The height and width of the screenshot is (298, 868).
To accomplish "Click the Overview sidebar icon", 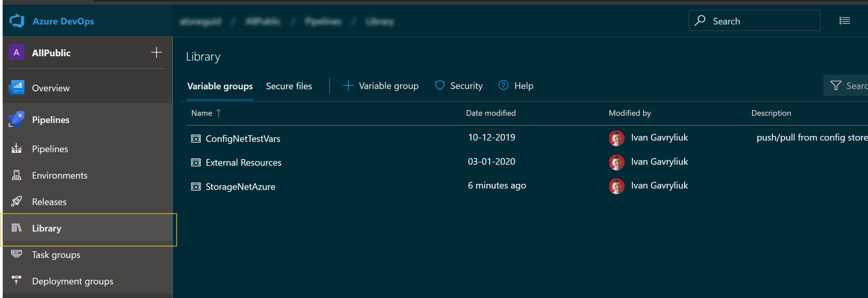I will 17,87.
